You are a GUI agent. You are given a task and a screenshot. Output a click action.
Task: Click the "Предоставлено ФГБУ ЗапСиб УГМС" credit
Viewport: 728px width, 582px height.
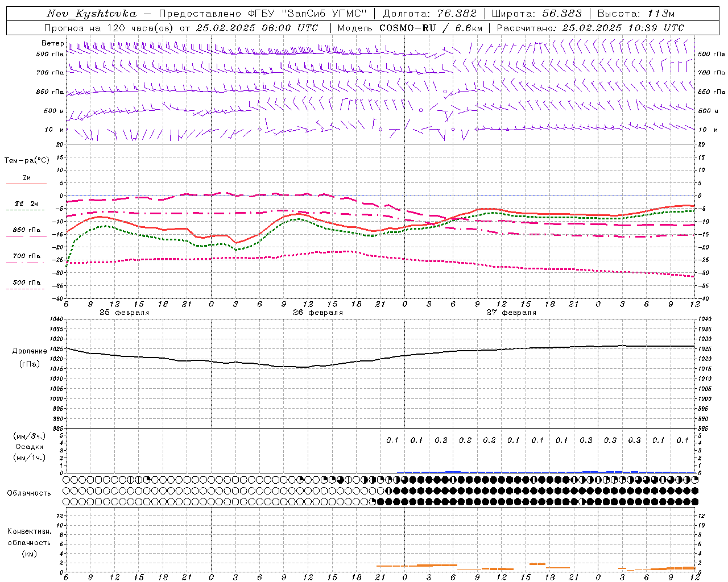point(263,14)
